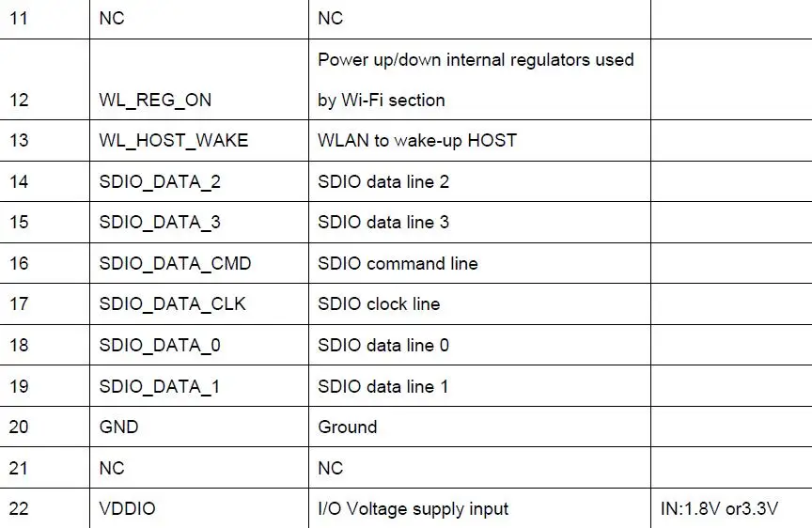
Task: Select 'SDIO data line 0' description
Action: point(383,346)
